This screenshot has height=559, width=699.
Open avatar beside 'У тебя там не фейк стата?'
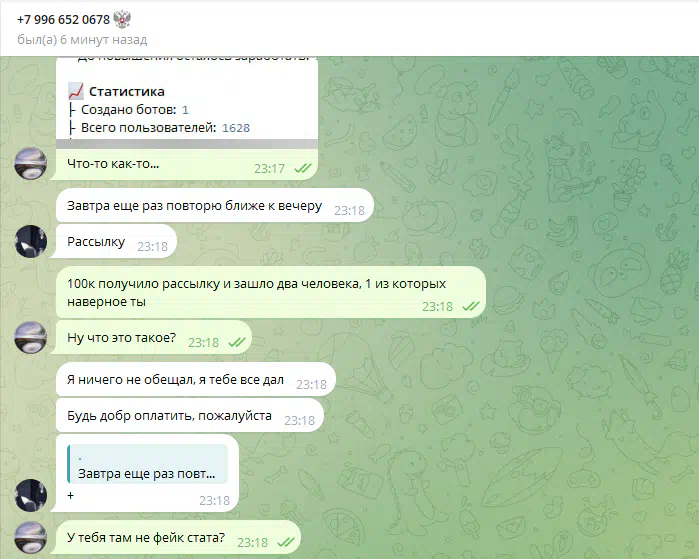tap(31, 538)
